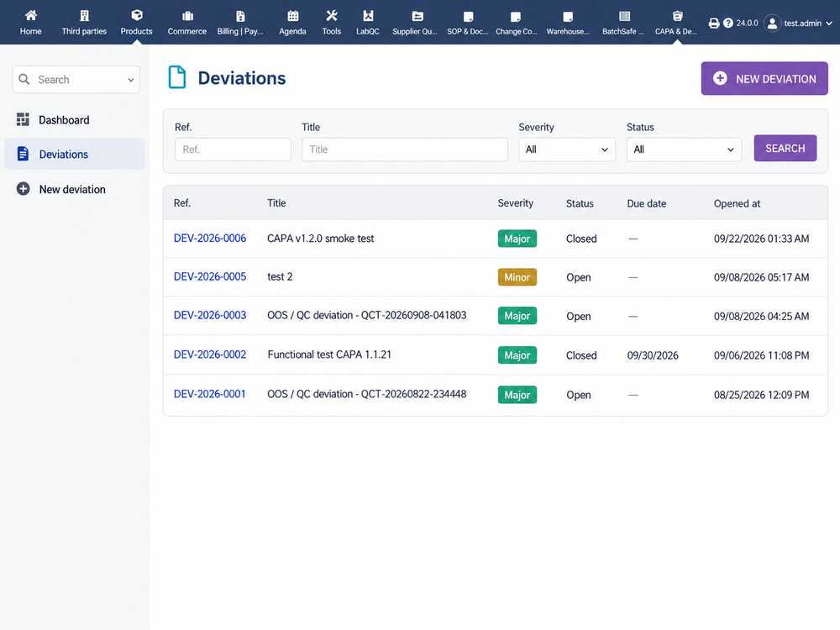Screen dimensions: 840x630
Task: Open the BatchSafe barcode icon
Action: point(624,16)
